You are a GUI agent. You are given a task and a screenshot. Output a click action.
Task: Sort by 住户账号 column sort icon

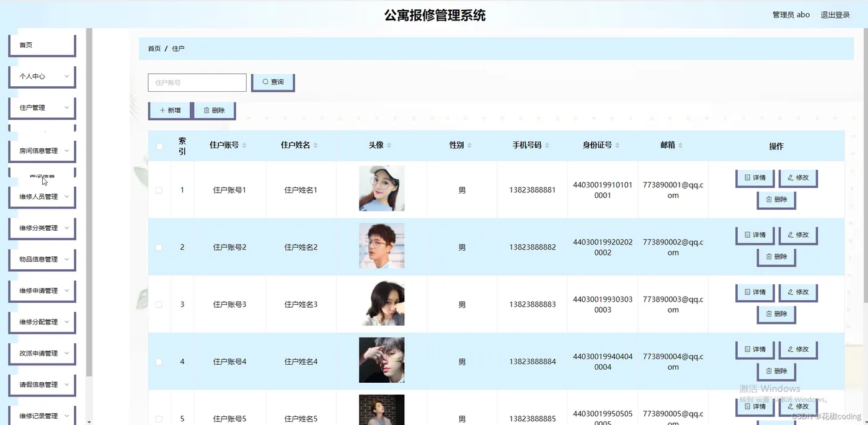[x=244, y=145]
